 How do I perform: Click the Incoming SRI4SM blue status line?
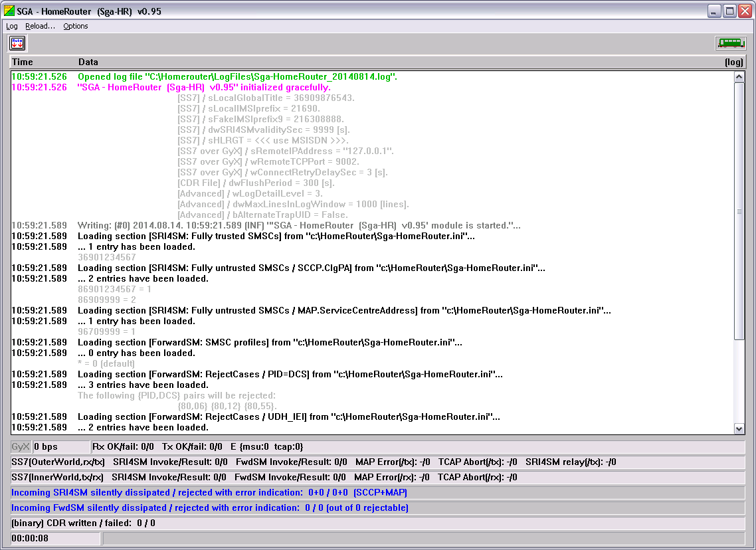coord(209,493)
